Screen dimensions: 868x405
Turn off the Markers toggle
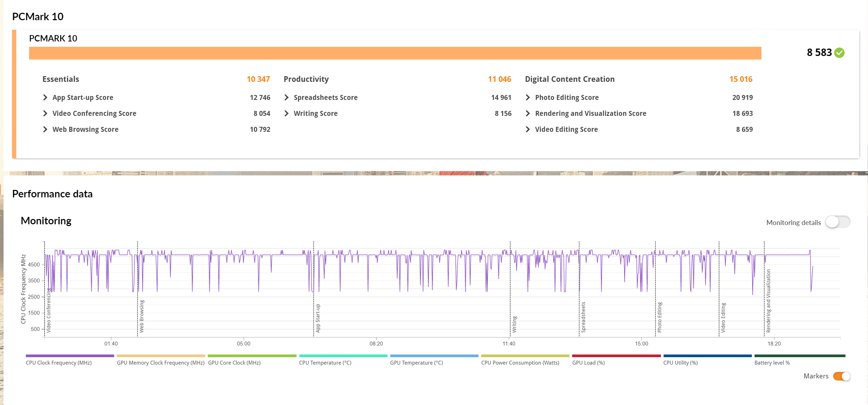[842, 376]
